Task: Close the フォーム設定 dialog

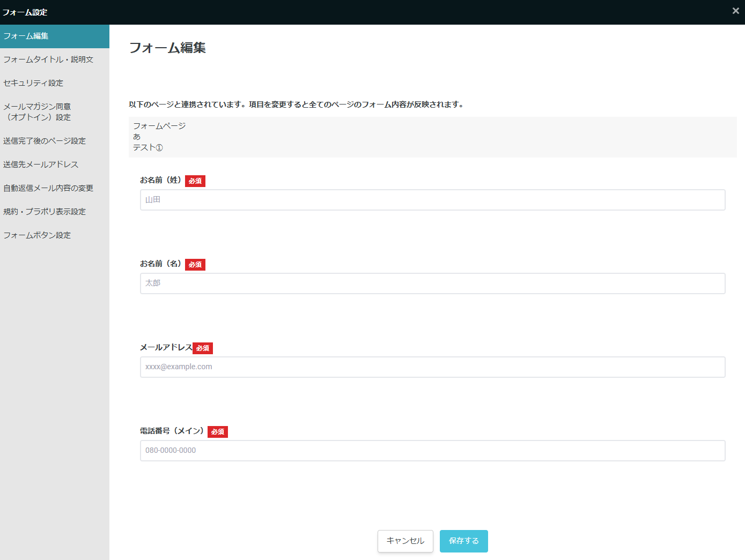Action: [735, 11]
